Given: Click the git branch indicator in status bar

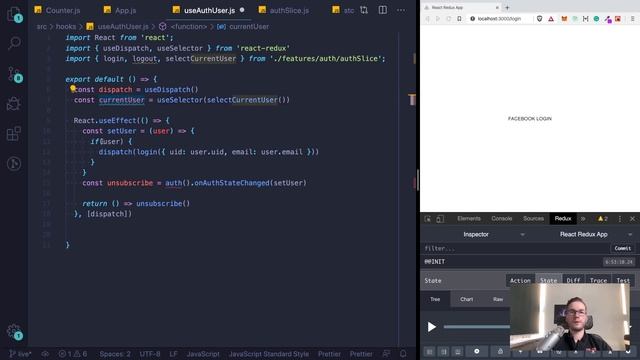Looking at the screenshot, I should point(19,354).
